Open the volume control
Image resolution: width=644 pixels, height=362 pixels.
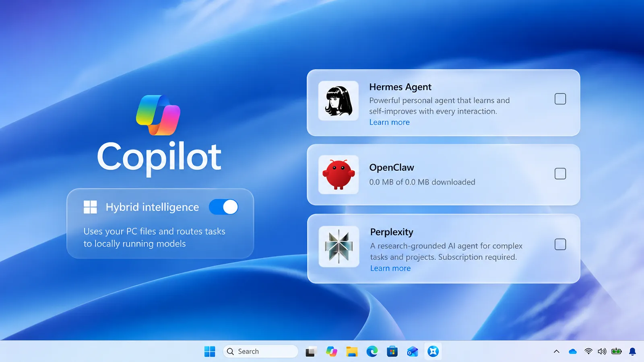602,352
